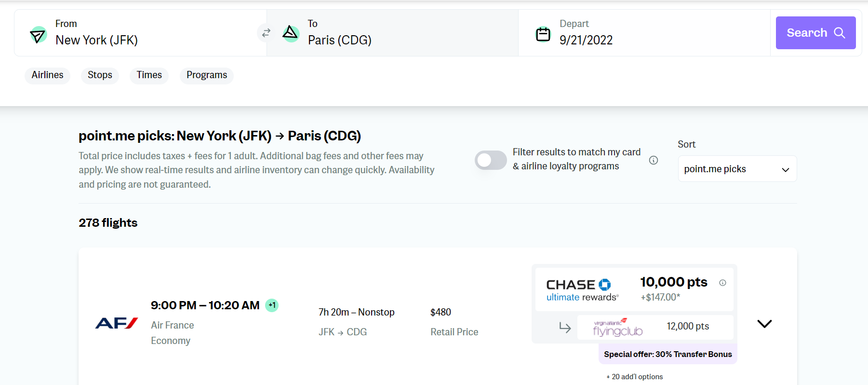Viewport: 868px width, 385px height.
Task: Expand the Air France flight details chevron
Action: pos(764,324)
